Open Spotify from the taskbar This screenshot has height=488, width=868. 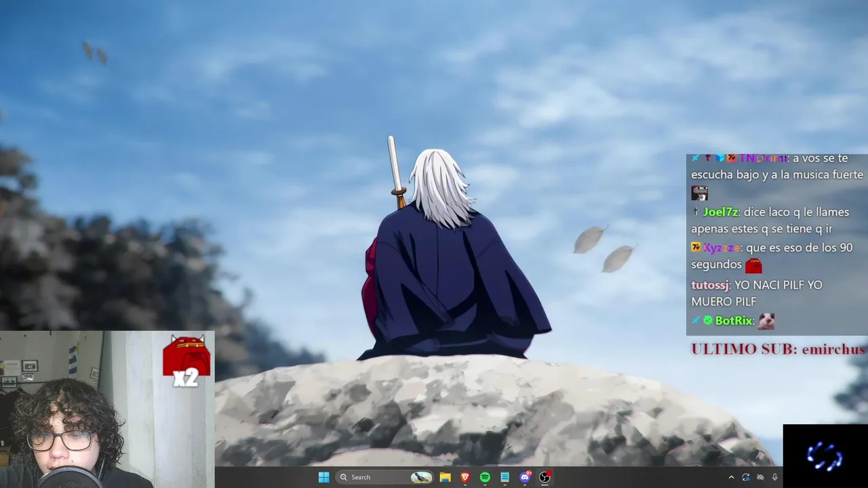pyautogui.click(x=485, y=477)
